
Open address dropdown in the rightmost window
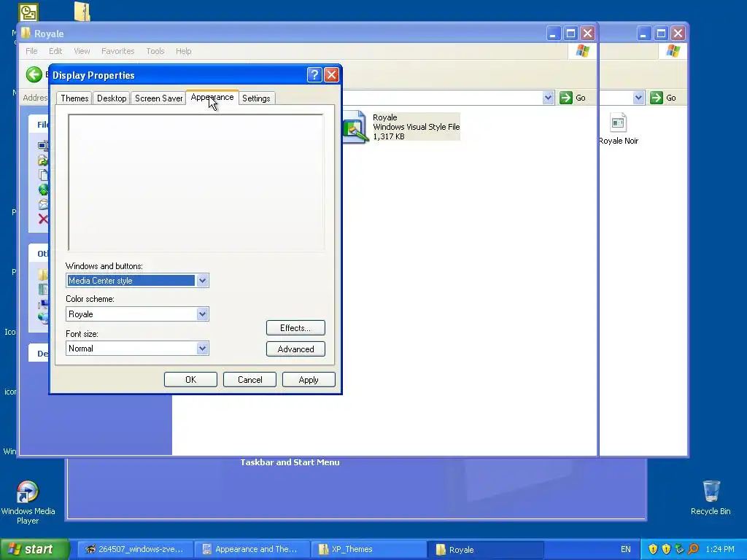coord(638,98)
